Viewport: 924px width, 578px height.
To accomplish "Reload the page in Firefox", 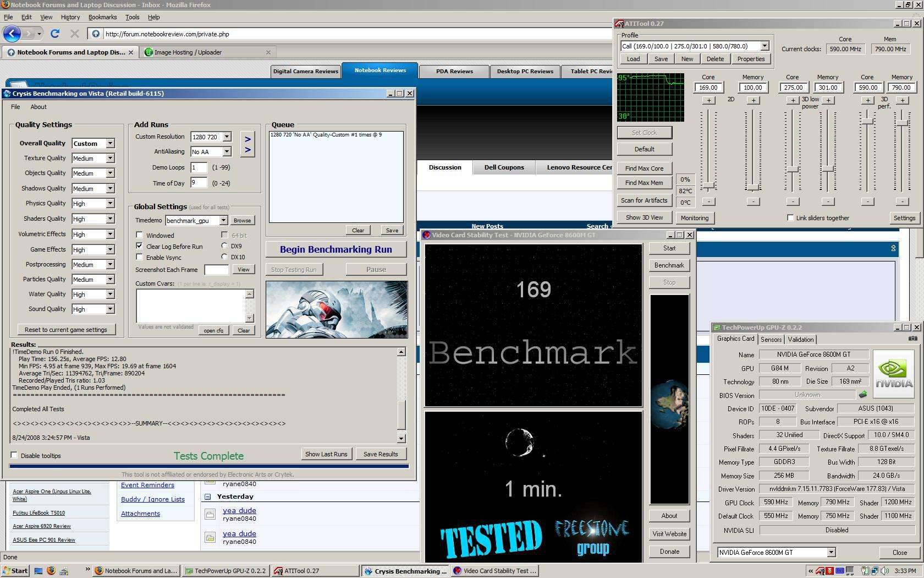I will 55,34.
